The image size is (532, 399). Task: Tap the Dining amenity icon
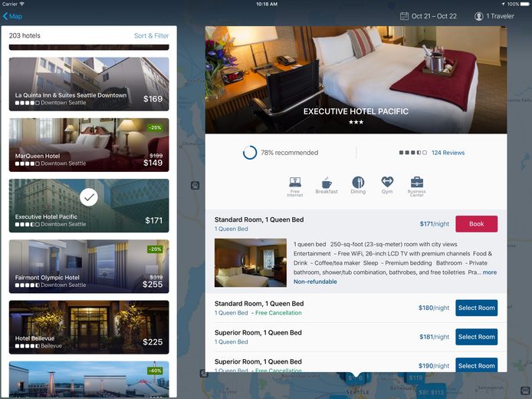(x=358, y=186)
